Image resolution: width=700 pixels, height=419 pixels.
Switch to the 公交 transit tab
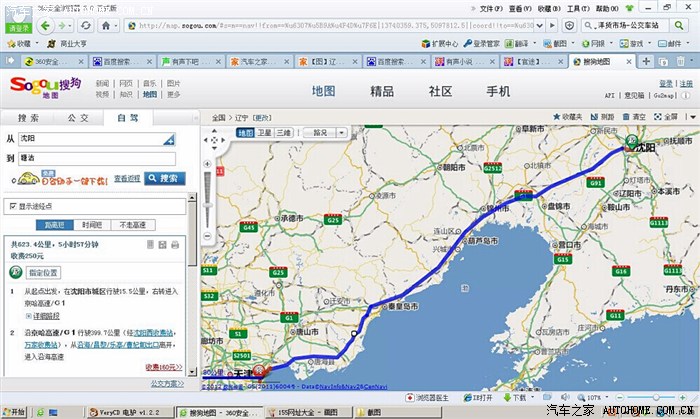(x=78, y=118)
